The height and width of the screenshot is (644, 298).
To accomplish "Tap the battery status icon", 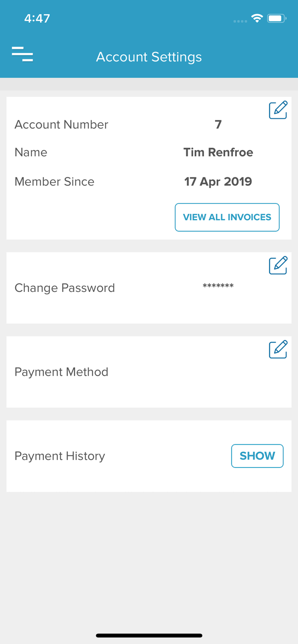I will (276, 18).
